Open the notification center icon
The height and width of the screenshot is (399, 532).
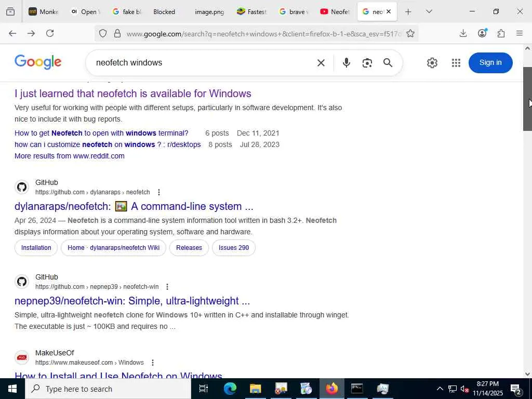(516, 389)
